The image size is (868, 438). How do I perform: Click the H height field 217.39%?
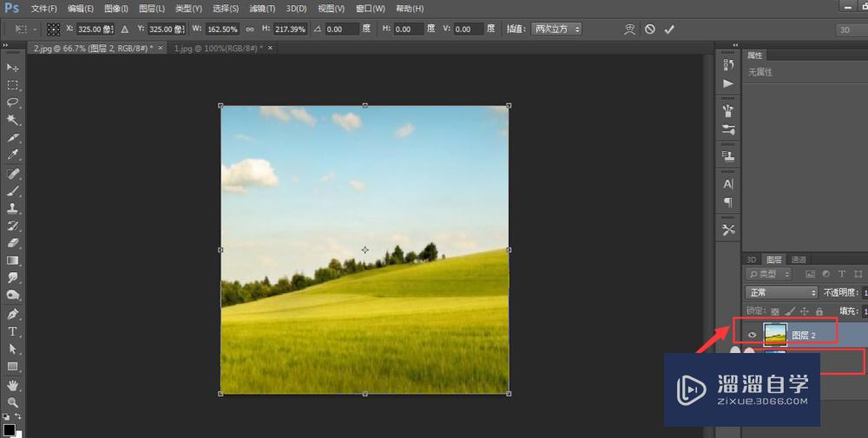(291, 29)
